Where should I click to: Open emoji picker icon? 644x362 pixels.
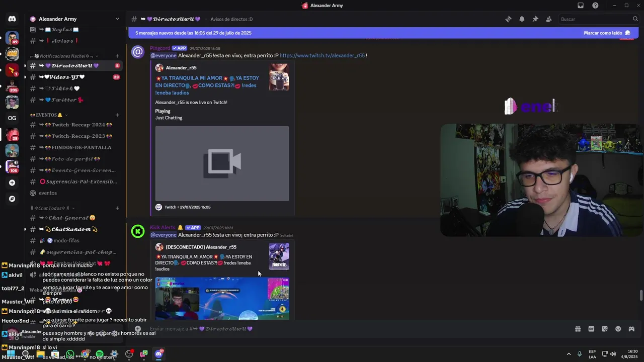coord(618,329)
